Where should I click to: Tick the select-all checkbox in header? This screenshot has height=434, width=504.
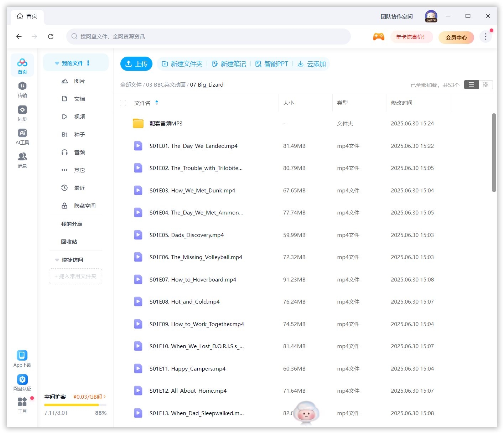(x=123, y=103)
